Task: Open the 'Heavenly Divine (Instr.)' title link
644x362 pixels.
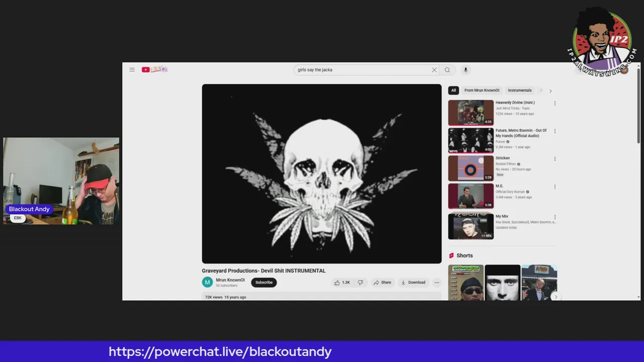Action: [x=515, y=103]
